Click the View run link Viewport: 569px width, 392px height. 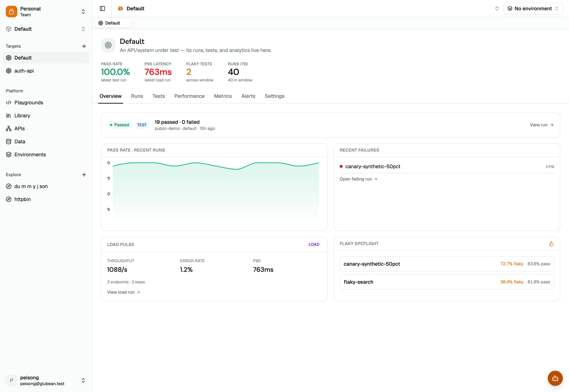pyautogui.click(x=542, y=125)
